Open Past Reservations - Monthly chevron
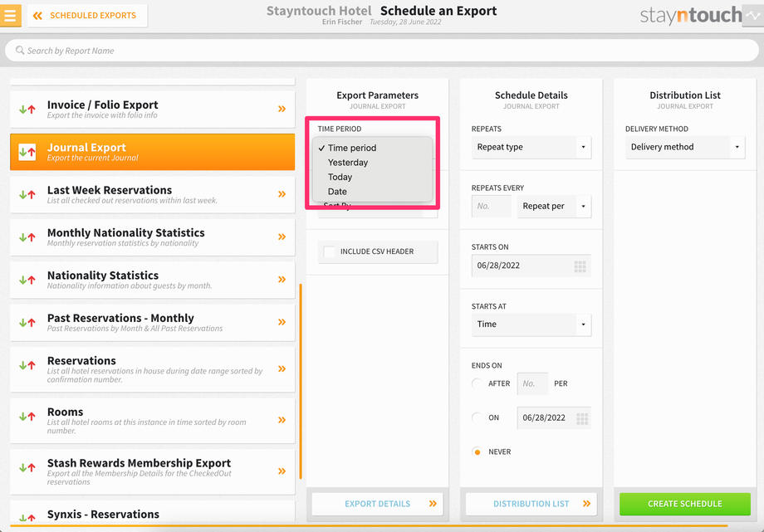 (282, 322)
